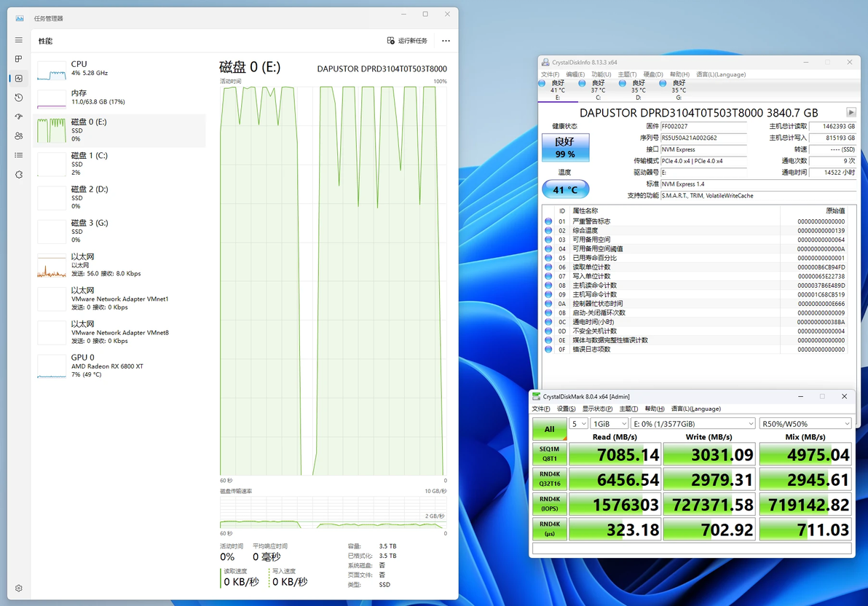The height and width of the screenshot is (606, 868).
Task: Open Users icon in Task Manager sidebar
Action: point(19,135)
